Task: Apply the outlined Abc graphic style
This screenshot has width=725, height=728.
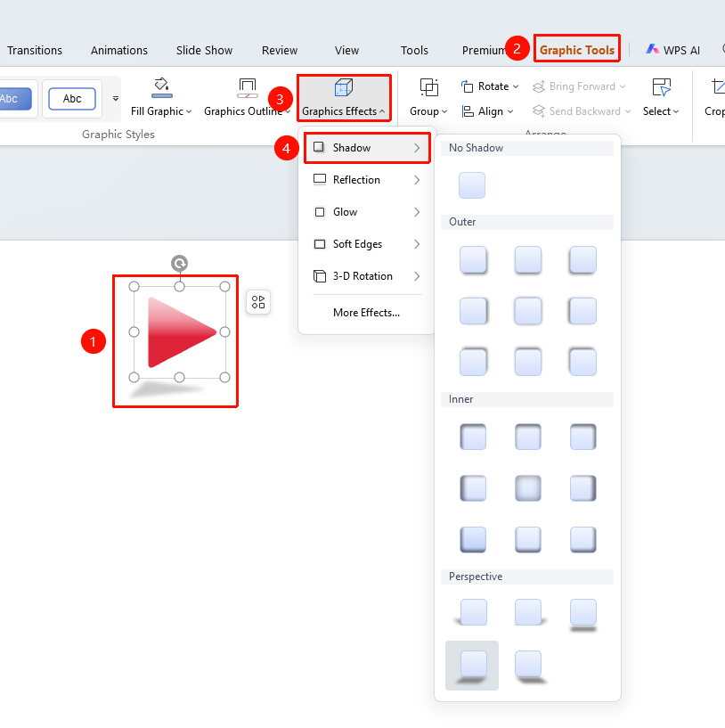Action: point(72,98)
